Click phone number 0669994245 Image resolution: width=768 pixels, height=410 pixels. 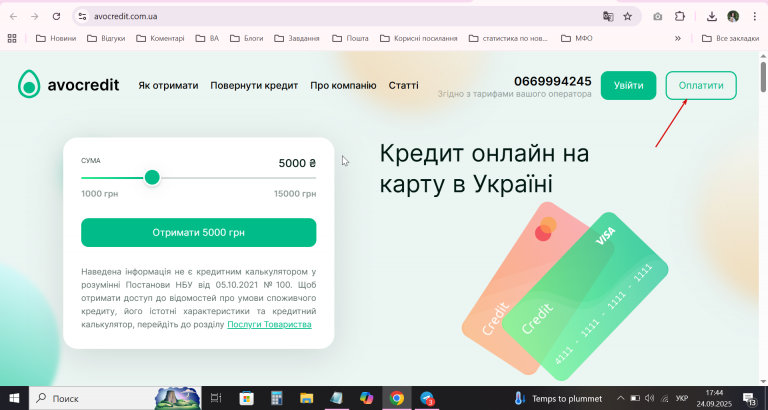[552, 81]
